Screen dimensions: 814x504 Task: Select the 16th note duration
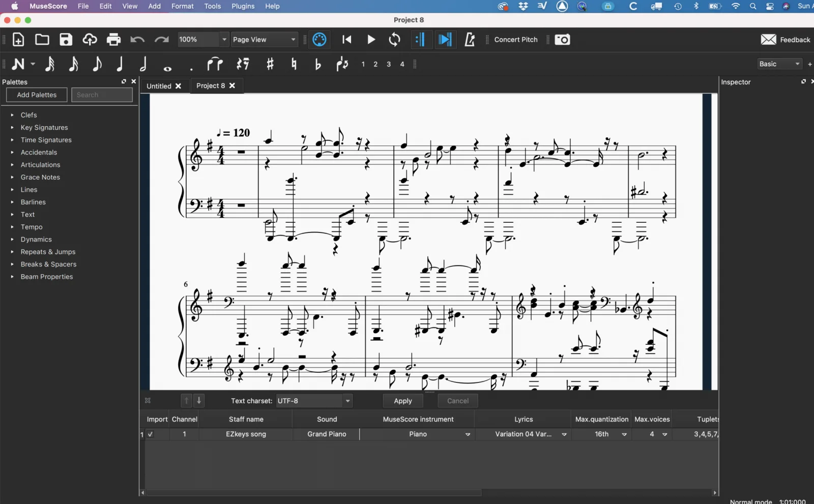pyautogui.click(x=74, y=64)
